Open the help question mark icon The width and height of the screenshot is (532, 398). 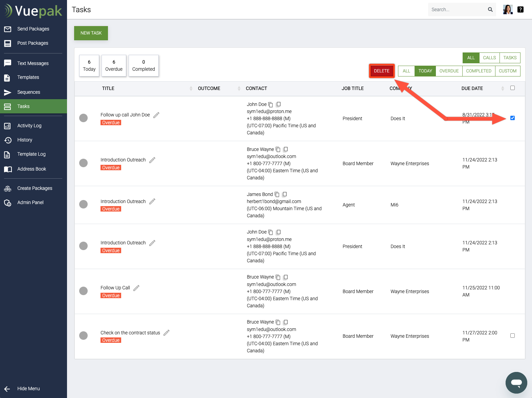tap(520, 9)
